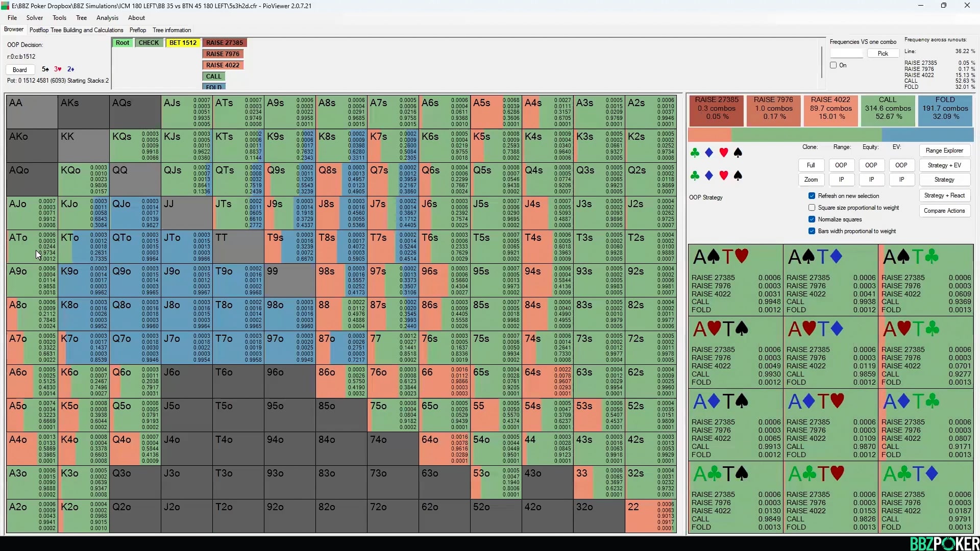Enable Square size proportional to weight
980x551 pixels.
pyautogui.click(x=812, y=208)
